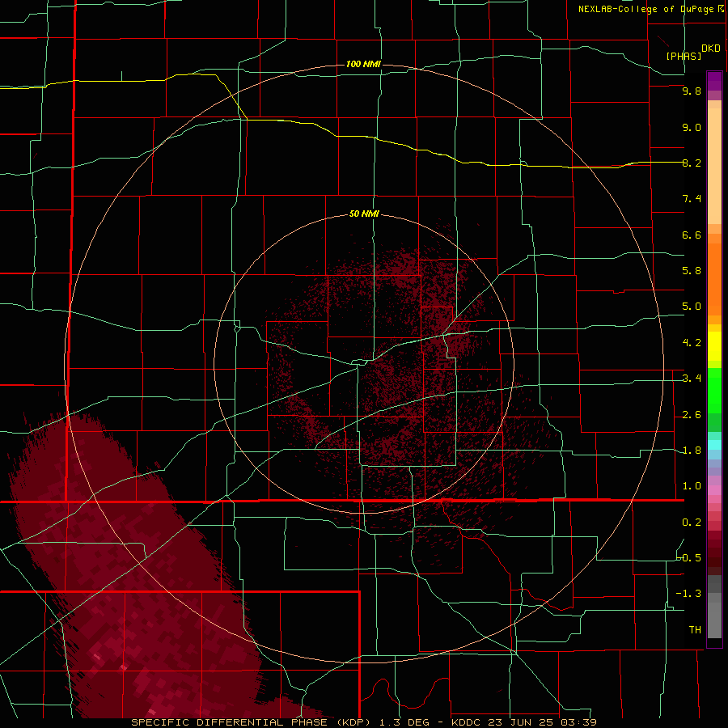Click the purple segment atop the color bar
The height and width of the screenshot is (728, 728).
point(714,81)
